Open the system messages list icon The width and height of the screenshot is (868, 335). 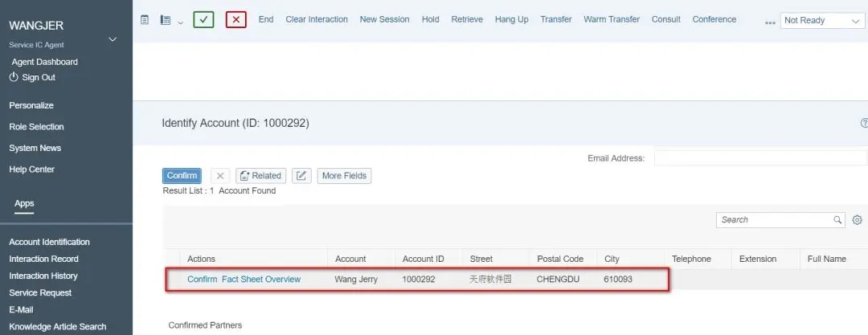point(165,20)
